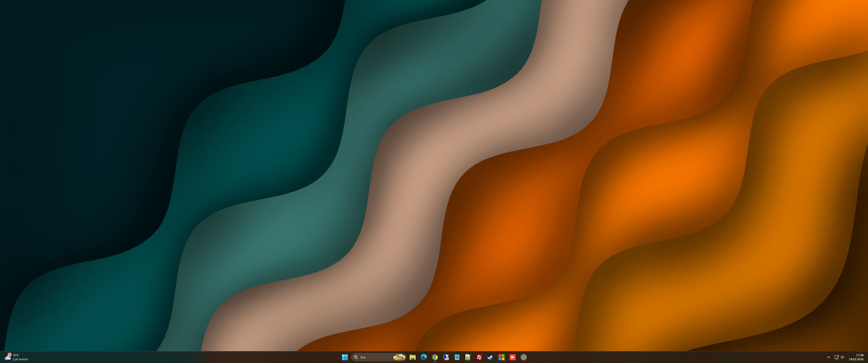
Task: Open the ChatGPT app
Action: (x=524, y=357)
